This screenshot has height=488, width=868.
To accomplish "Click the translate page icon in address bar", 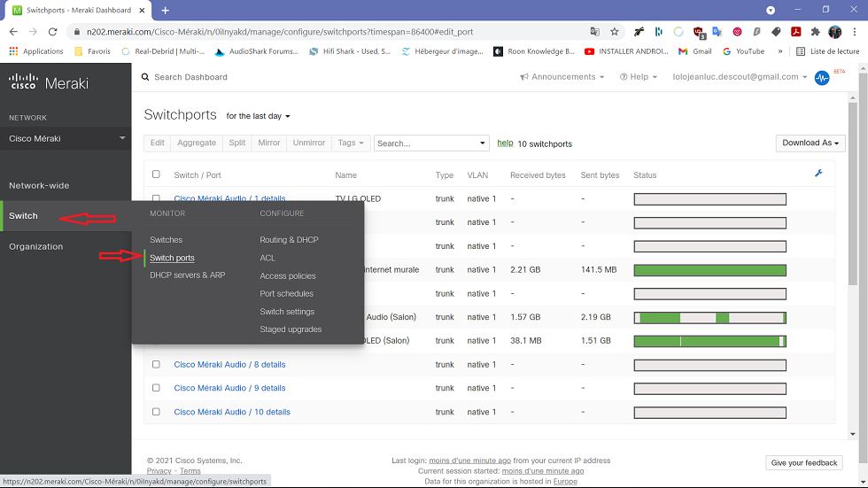I will (x=595, y=32).
